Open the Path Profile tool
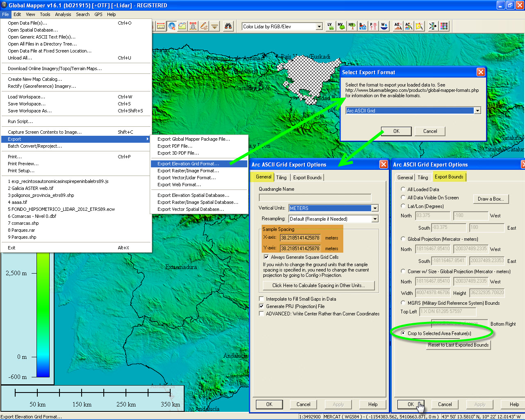 [182, 26]
